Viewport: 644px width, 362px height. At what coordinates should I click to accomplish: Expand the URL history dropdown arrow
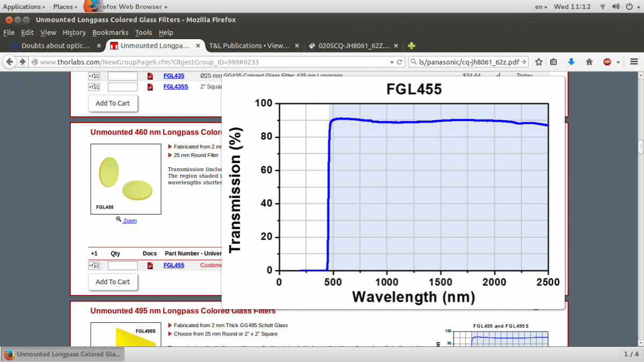point(392,62)
